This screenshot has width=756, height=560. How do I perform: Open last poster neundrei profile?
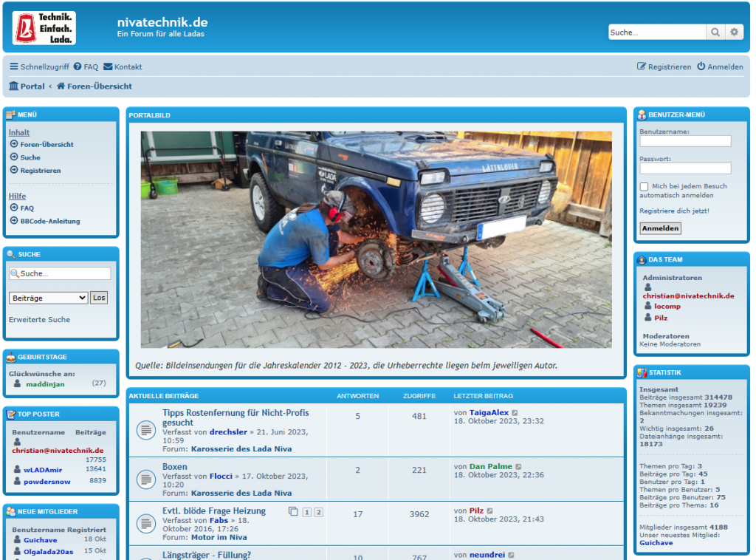[x=487, y=555]
